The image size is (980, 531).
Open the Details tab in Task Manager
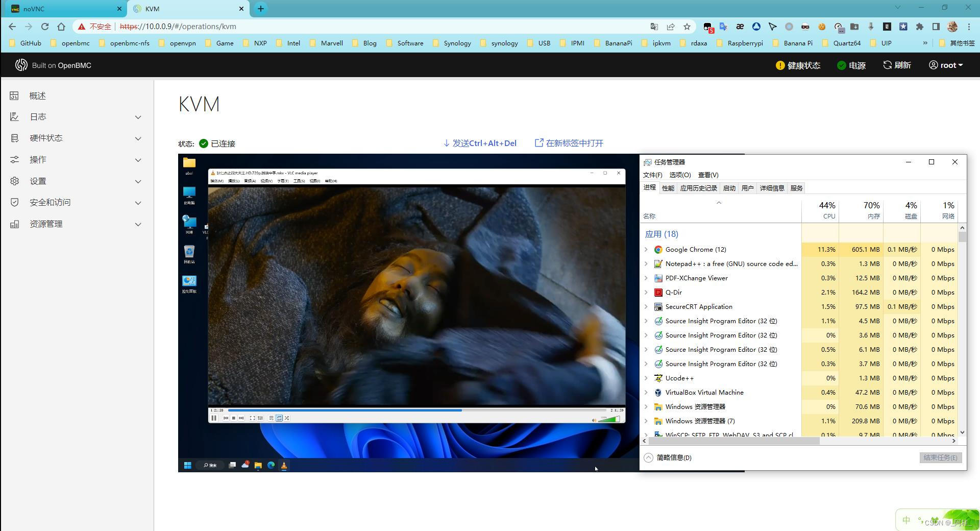click(x=772, y=188)
